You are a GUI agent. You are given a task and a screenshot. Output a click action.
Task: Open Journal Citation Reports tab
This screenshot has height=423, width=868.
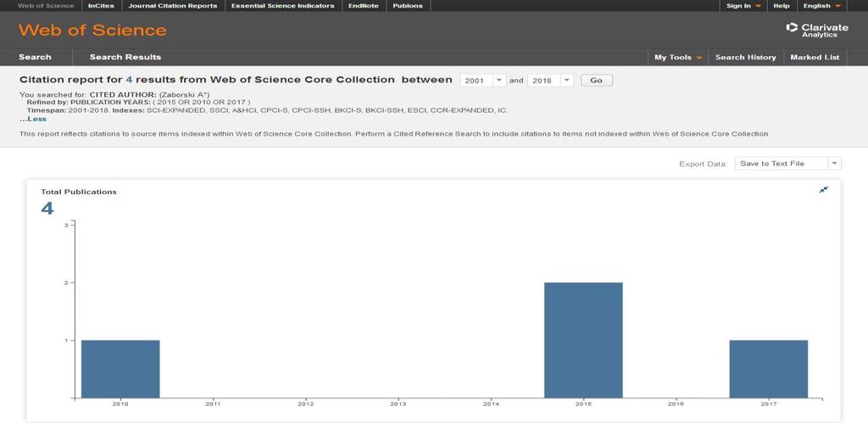pyautogui.click(x=173, y=6)
